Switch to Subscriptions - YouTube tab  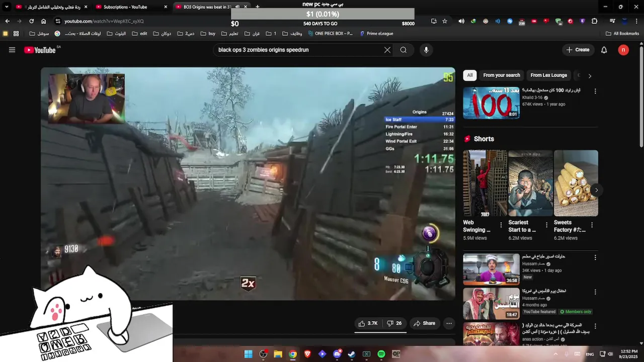(131, 7)
